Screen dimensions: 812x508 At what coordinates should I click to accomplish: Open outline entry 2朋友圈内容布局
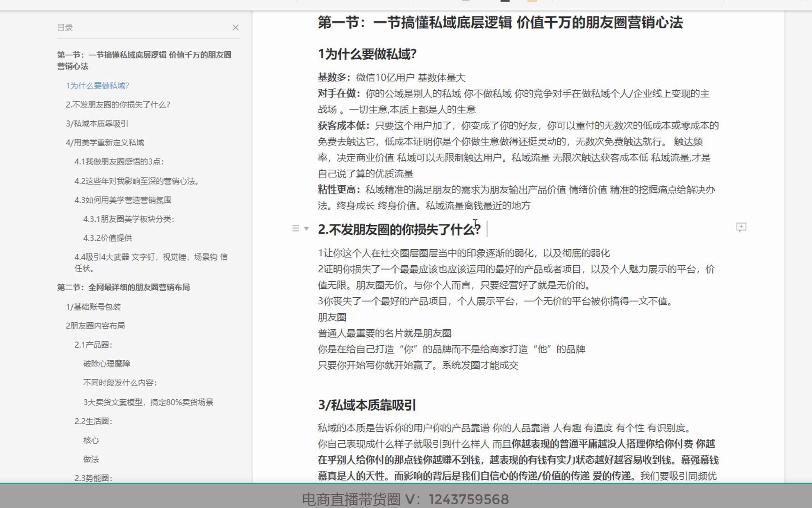point(95,325)
